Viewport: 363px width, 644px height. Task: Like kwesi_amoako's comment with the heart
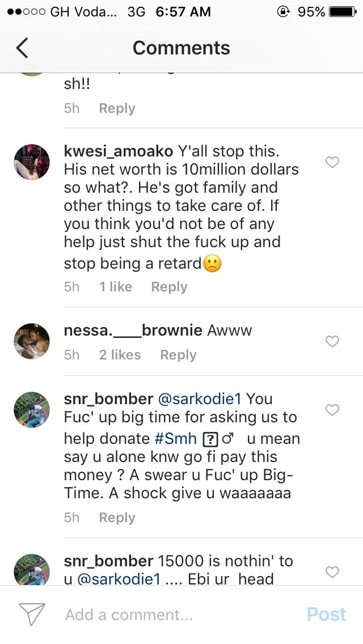tap(332, 163)
